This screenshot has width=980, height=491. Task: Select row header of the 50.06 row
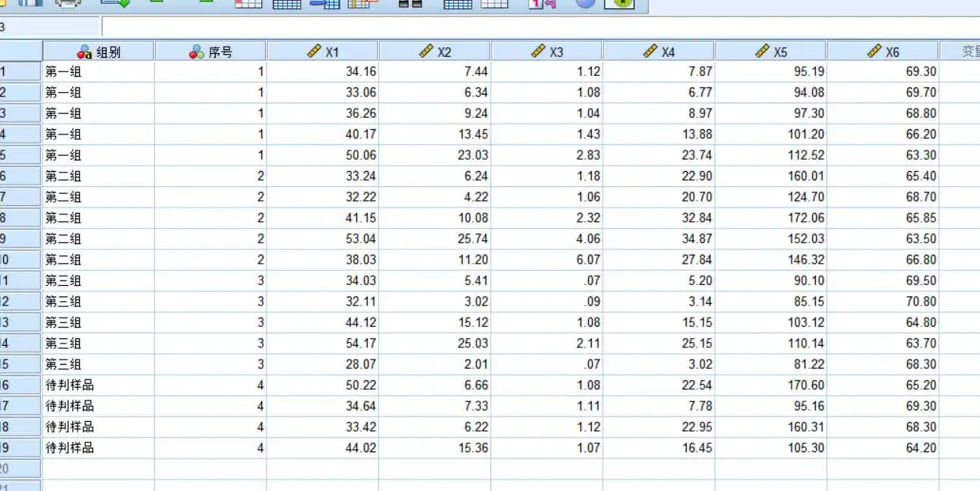(21, 156)
